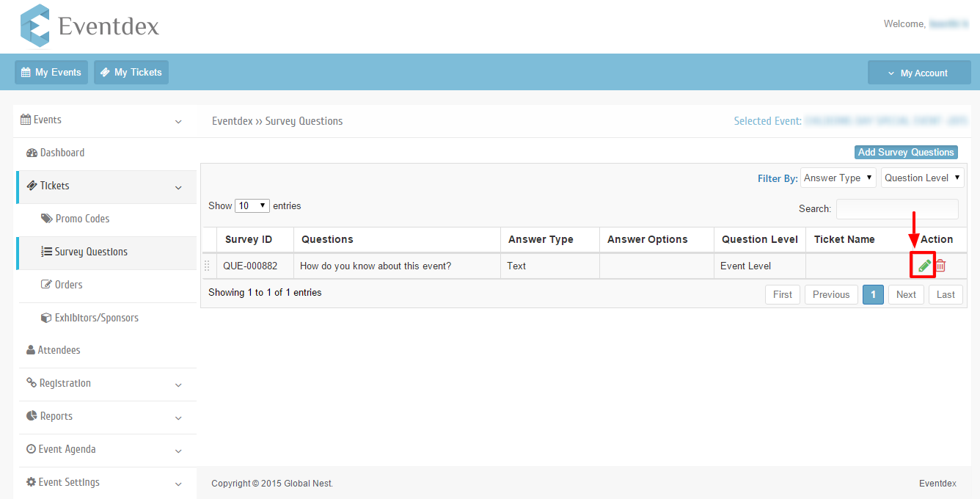Click the My Events button
Screen dimensions: 980x499
[x=51, y=72]
